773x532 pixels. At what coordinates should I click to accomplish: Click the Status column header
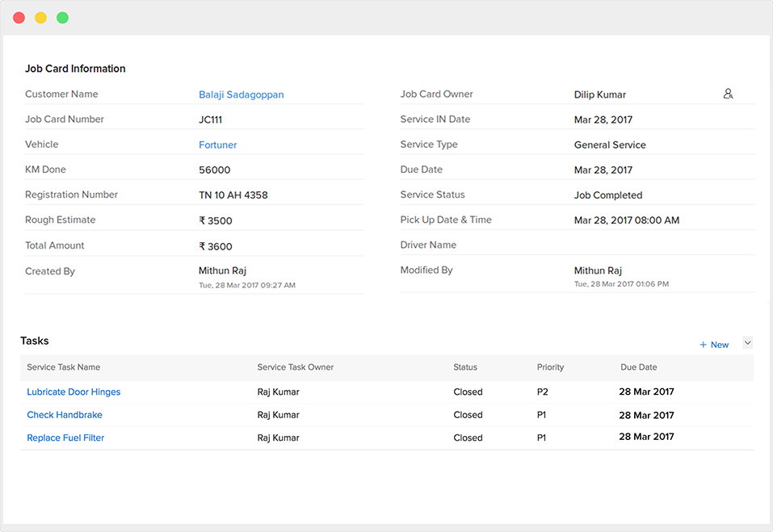(464, 367)
